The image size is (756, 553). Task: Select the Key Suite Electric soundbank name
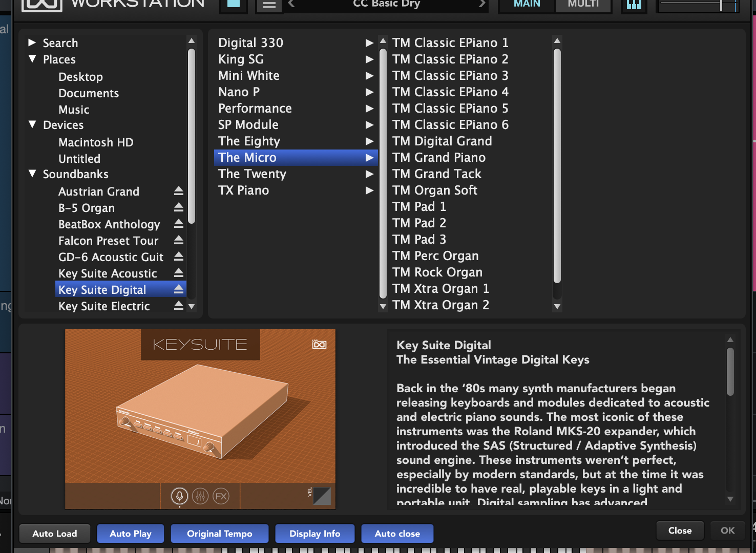coord(104,306)
